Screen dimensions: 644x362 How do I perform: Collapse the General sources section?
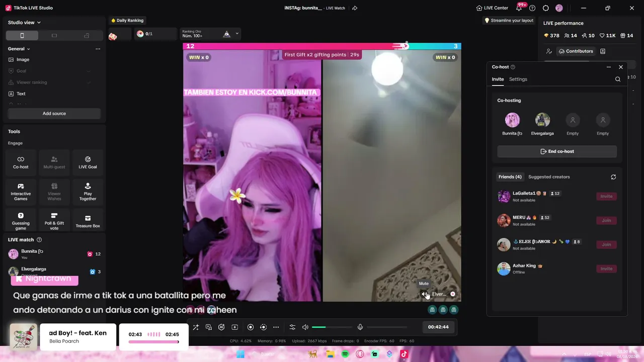coord(28,49)
